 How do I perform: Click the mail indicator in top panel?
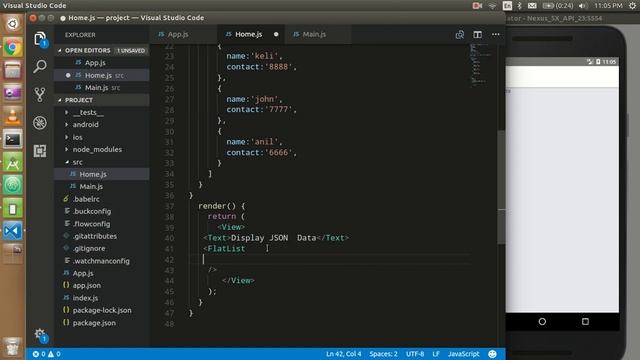click(x=532, y=6)
